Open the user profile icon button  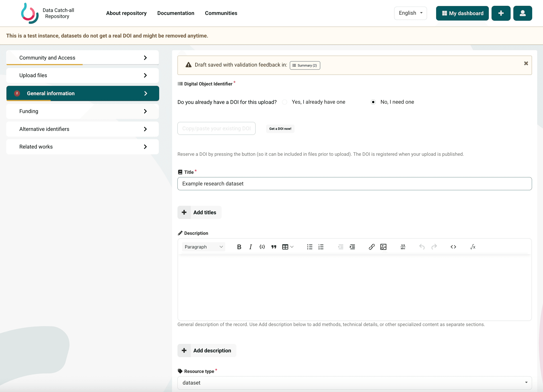pyautogui.click(x=522, y=13)
